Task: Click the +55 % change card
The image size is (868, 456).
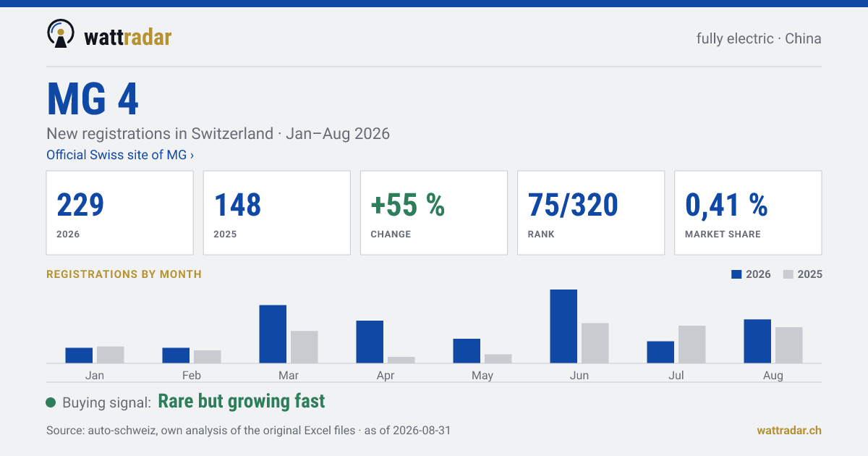Action: coord(434,213)
